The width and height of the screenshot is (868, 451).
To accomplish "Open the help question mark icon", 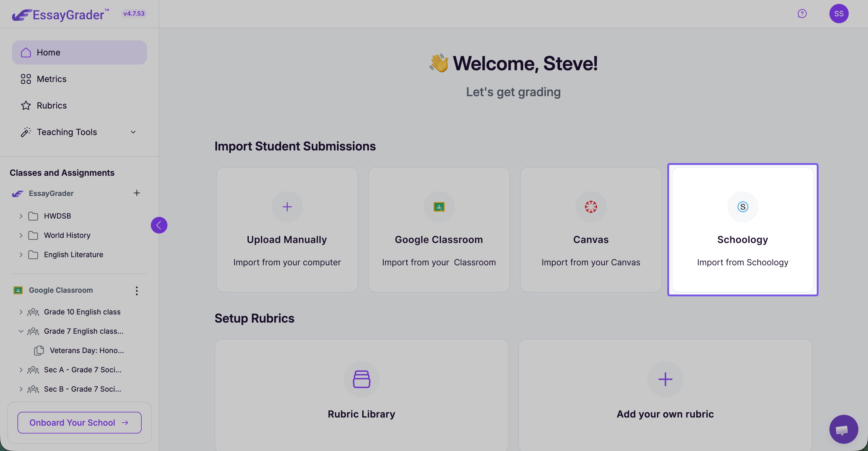I will [x=802, y=14].
